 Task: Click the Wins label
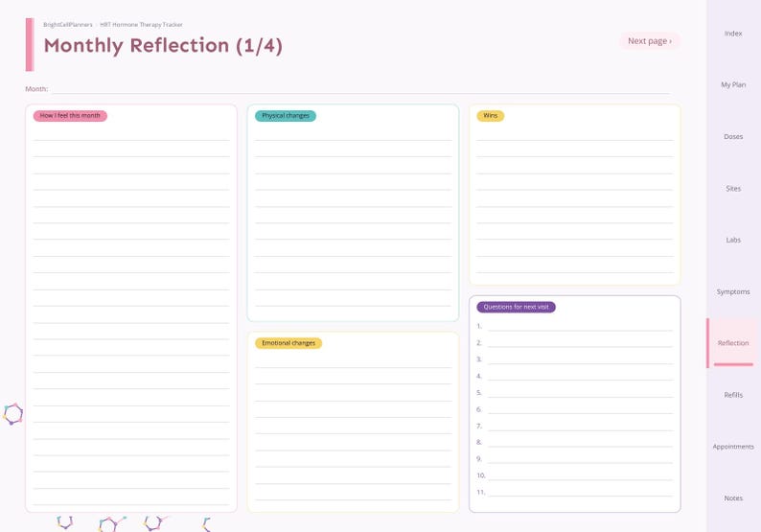(x=490, y=116)
